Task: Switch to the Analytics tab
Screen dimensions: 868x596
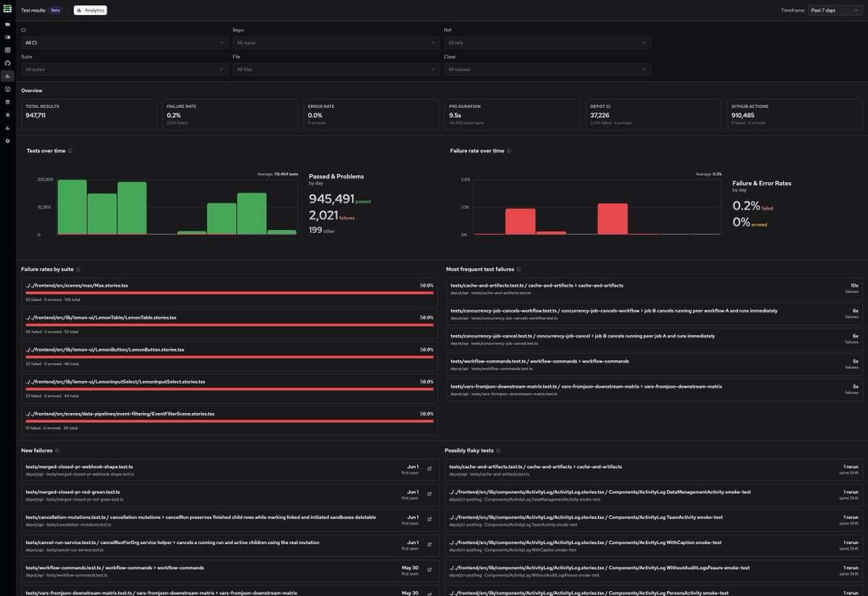Action: (90, 10)
